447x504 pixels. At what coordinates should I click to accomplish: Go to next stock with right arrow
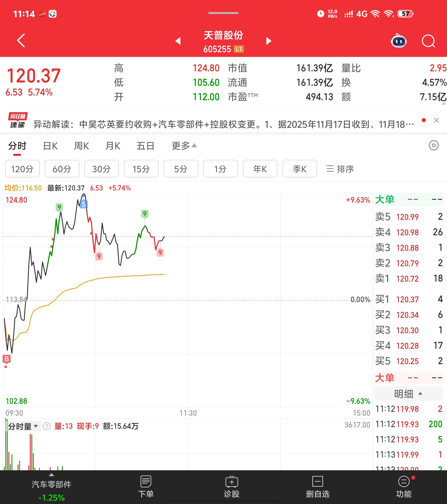point(269,41)
